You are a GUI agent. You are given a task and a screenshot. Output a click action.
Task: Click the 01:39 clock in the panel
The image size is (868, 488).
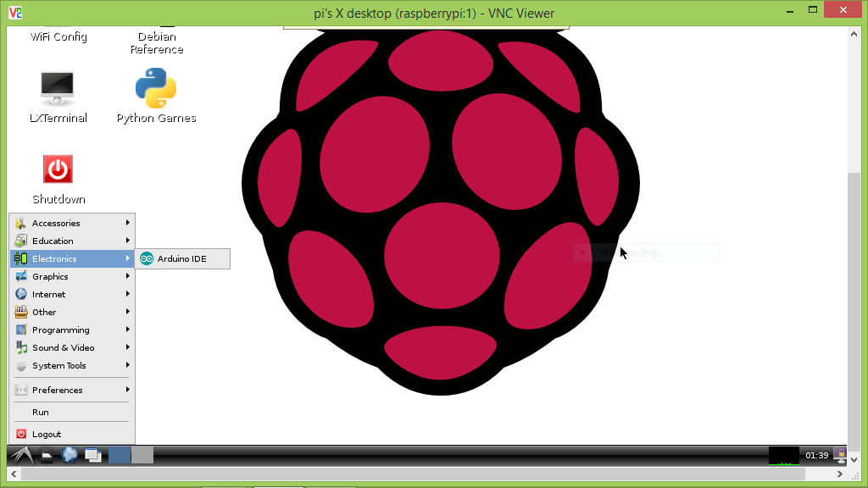coord(817,455)
